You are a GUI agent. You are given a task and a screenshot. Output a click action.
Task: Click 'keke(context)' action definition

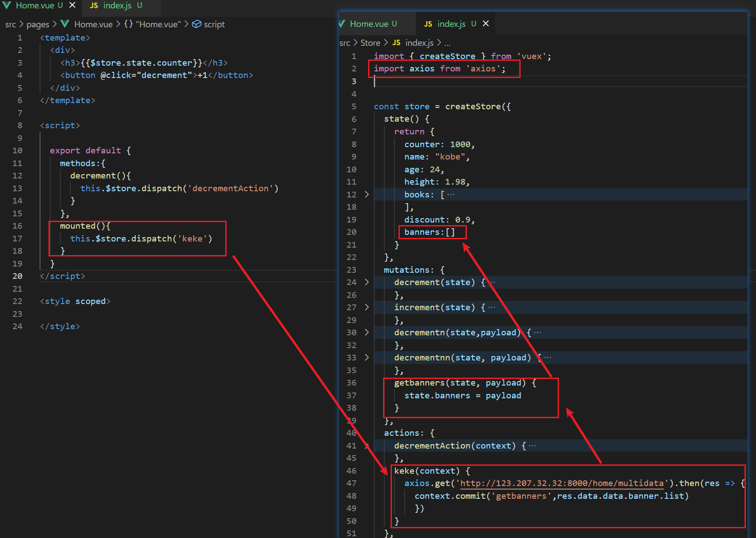click(x=427, y=471)
